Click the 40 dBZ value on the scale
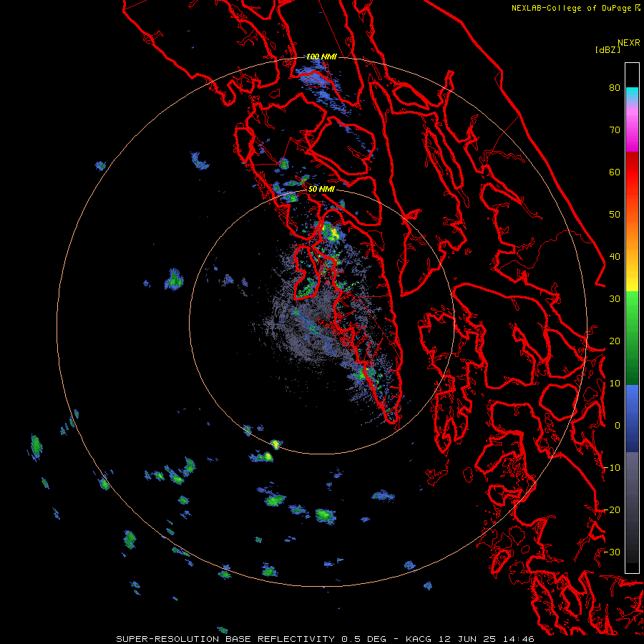 pos(615,257)
